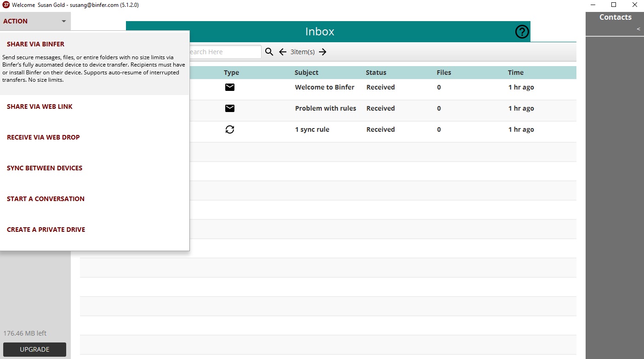Screen dimensions: 644x359
Task: Open the ACTION dropdown
Action: pos(34,21)
